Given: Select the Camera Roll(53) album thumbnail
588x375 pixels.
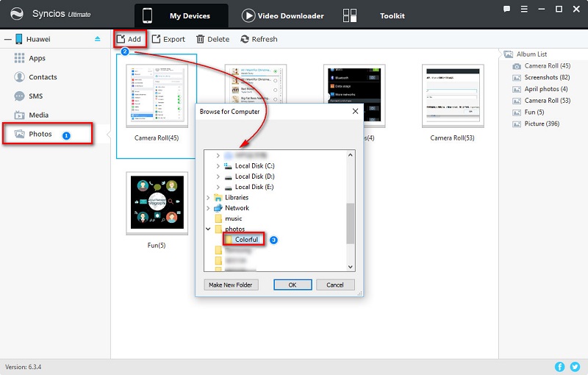Looking at the screenshot, I should pos(453,96).
